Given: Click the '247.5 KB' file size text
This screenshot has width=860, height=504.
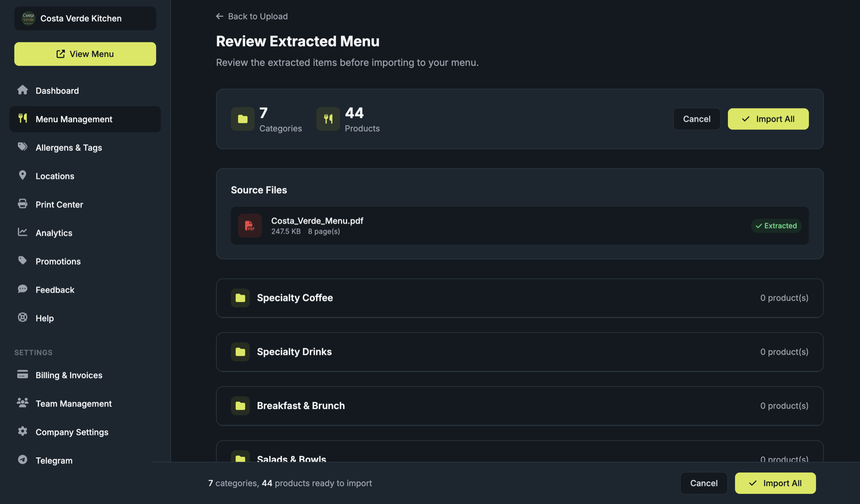Looking at the screenshot, I should click(x=286, y=232).
